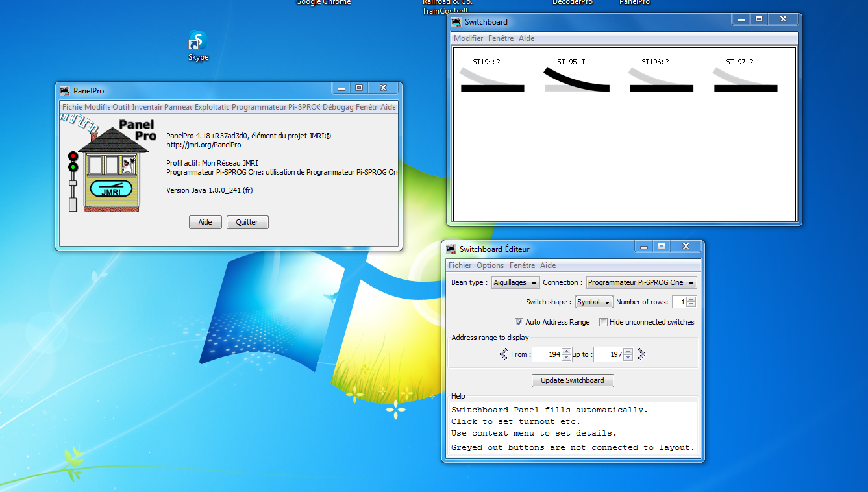Open the Switch shape Symbol dropdown
The image size is (868, 492).
(594, 302)
